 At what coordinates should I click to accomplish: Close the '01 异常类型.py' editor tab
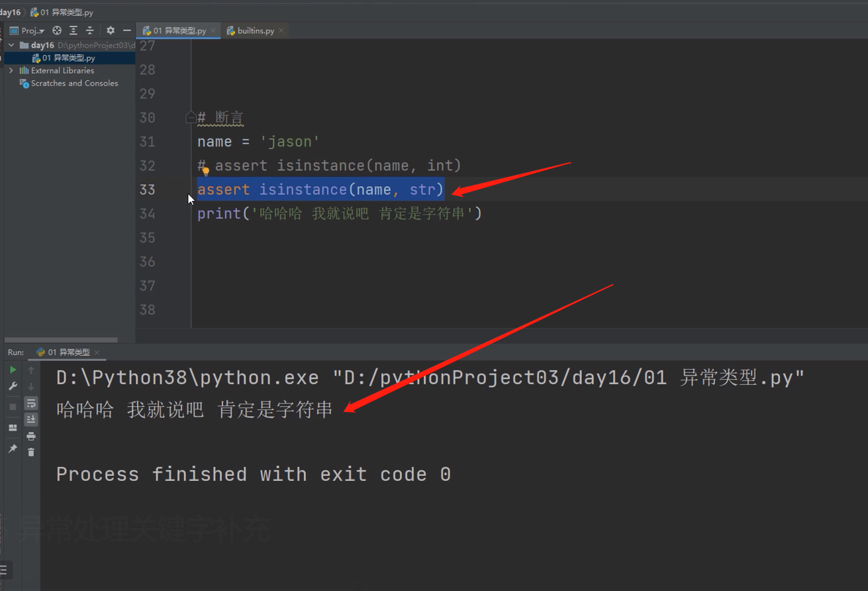click(213, 30)
